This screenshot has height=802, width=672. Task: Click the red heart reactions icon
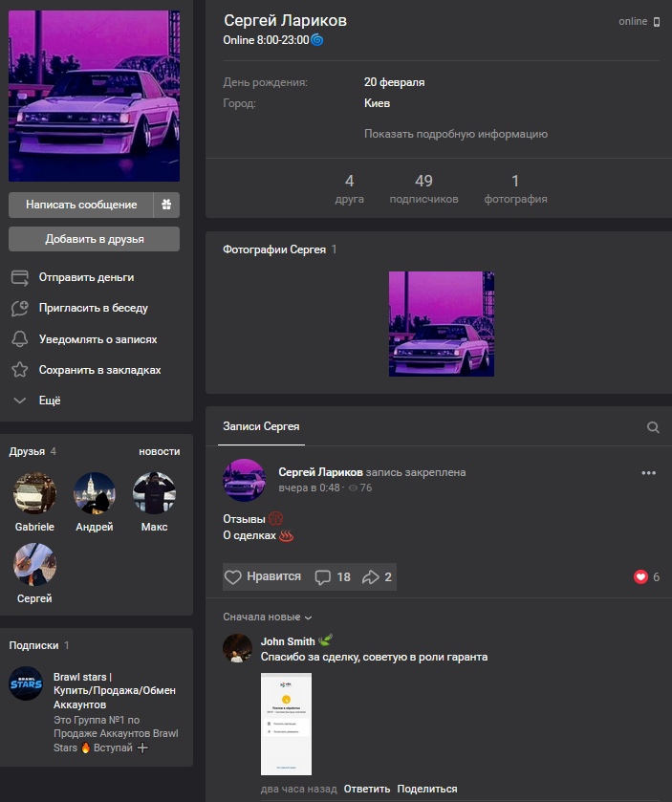640,577
